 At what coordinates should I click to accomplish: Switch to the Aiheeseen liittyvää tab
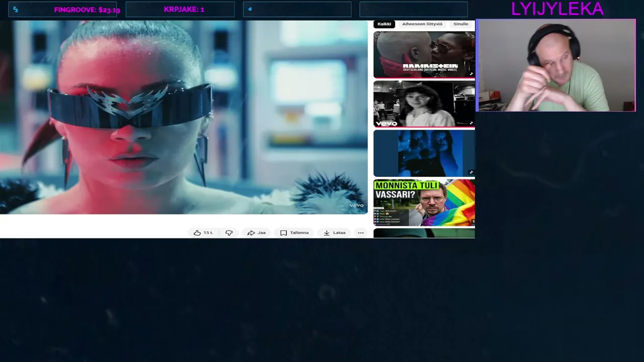[x=422, y=24]
